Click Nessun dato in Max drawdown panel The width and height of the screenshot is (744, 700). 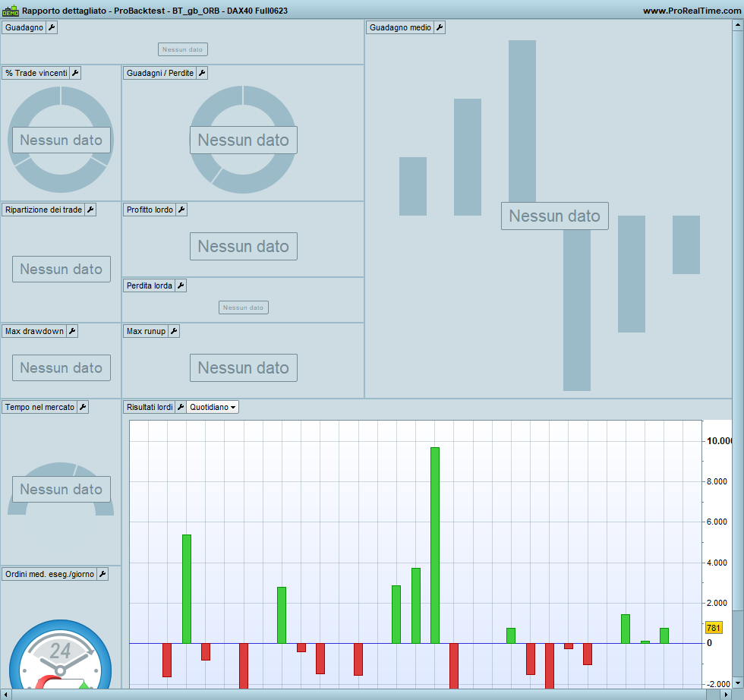pos(61,367)
